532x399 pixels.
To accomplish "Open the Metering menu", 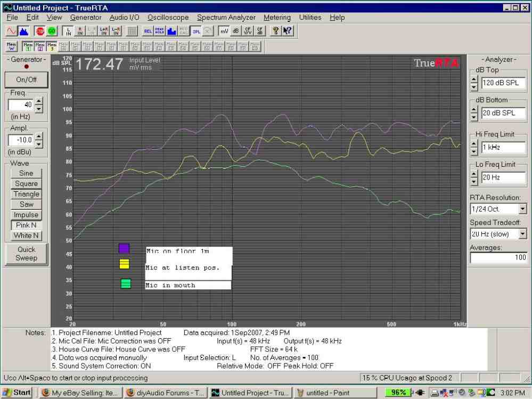I will [x=277, y=17].
